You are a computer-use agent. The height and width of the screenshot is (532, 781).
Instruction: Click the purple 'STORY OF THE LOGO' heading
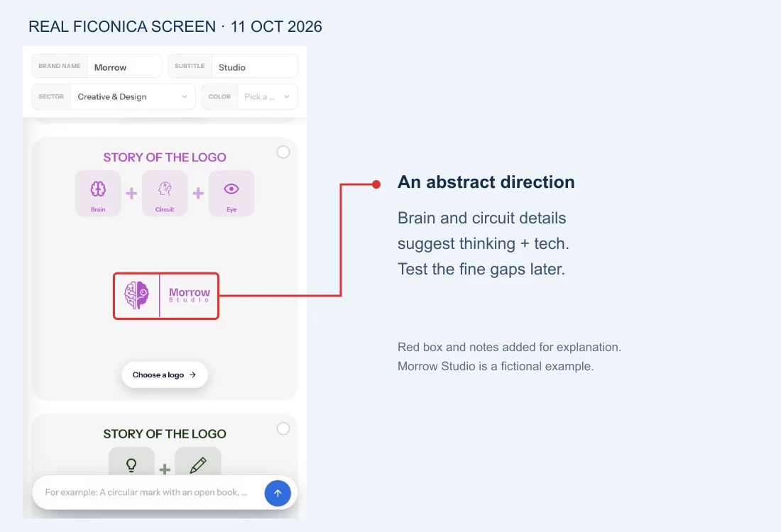point(165,157)
